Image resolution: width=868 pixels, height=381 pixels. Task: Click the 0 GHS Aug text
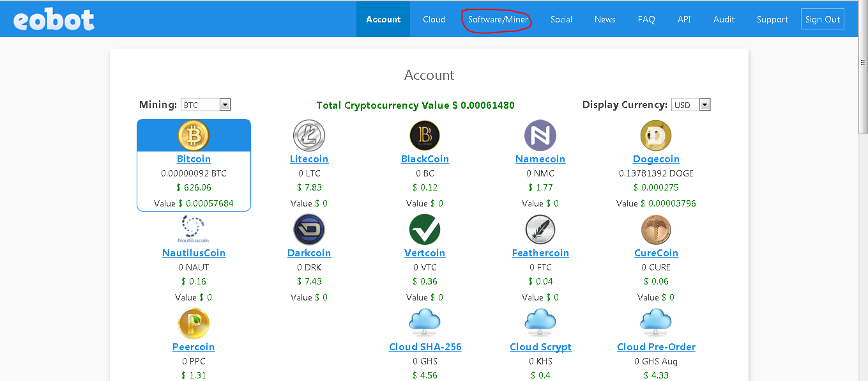[x=656, y=361]
